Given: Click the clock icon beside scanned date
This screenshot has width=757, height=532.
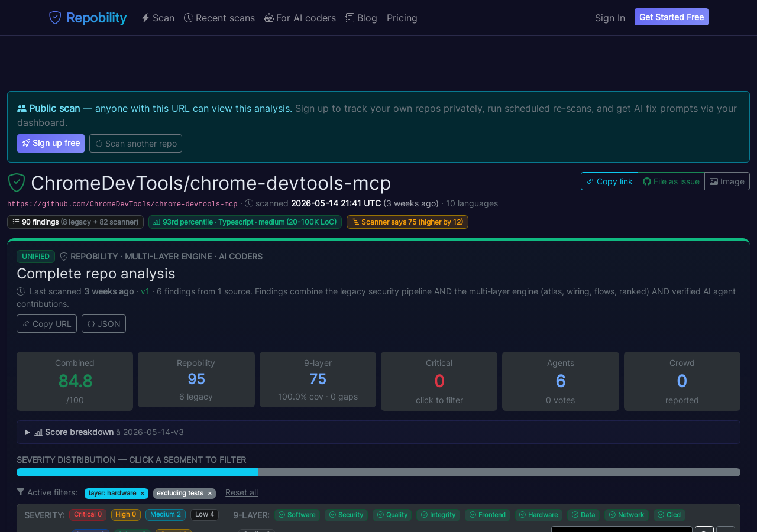Looking at the screenshot, I should [249, 203].
